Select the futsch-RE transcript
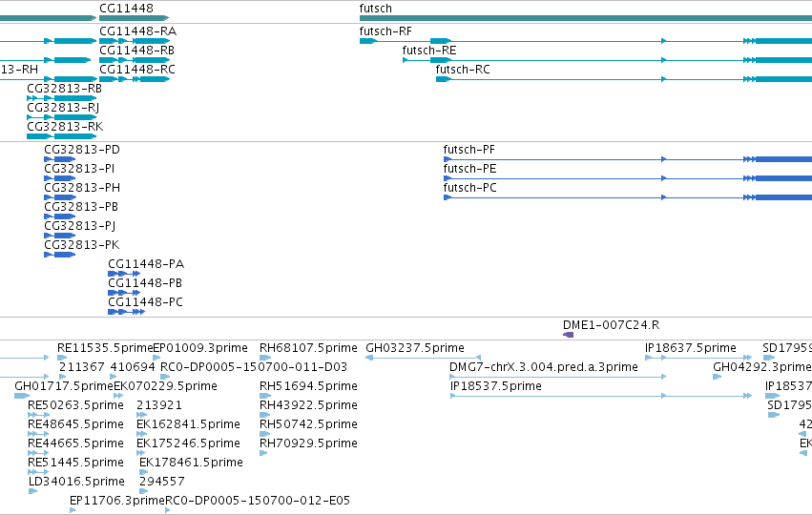The height and width of the screenshot is (515, 812). click(607, 60)
